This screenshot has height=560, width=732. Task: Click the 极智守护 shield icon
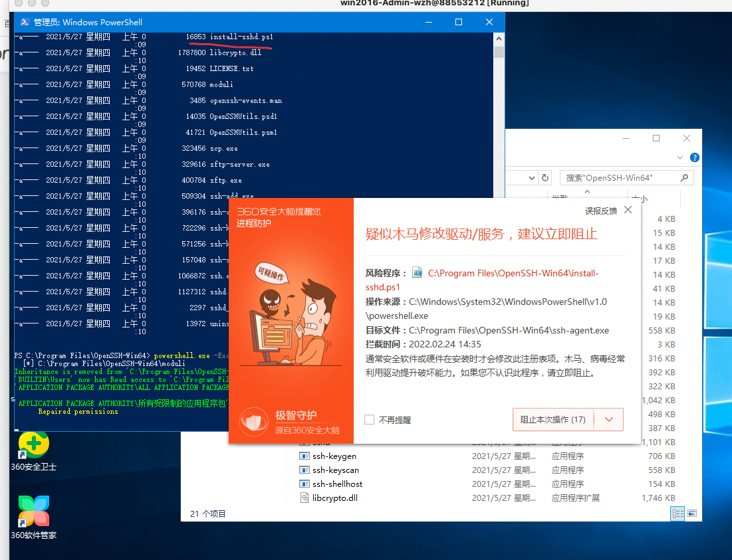pos(254,422)
